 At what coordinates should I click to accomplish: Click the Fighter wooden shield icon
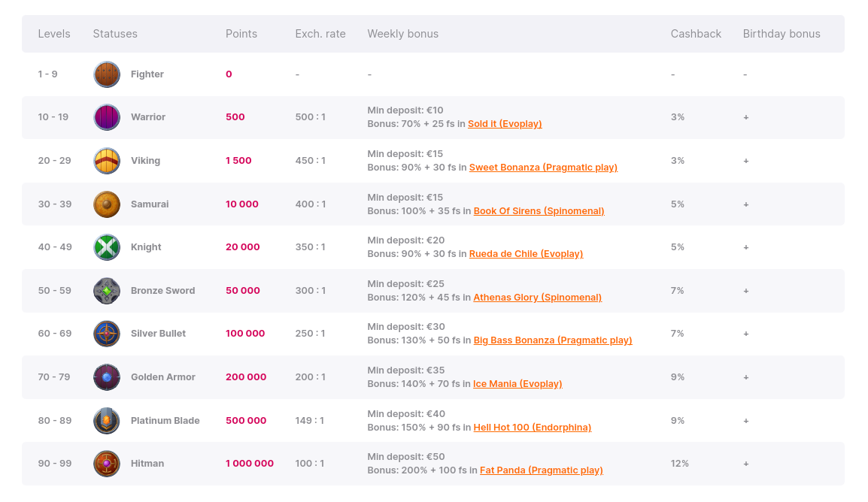[107, 74]
